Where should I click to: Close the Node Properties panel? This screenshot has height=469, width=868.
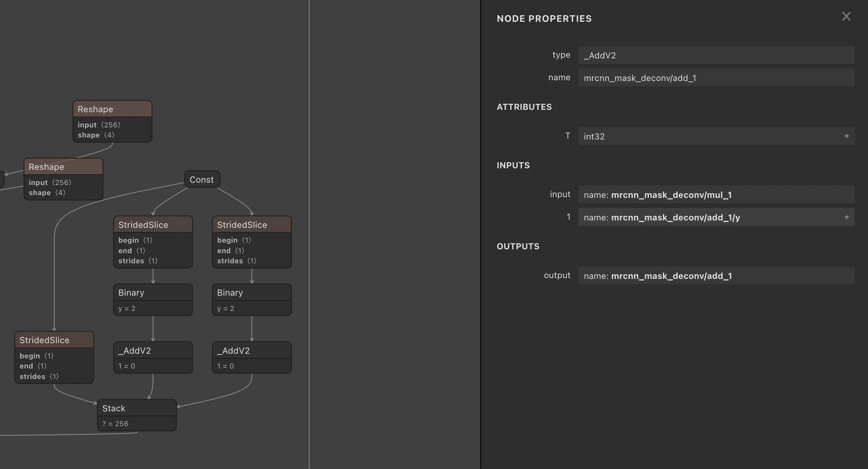846,16
